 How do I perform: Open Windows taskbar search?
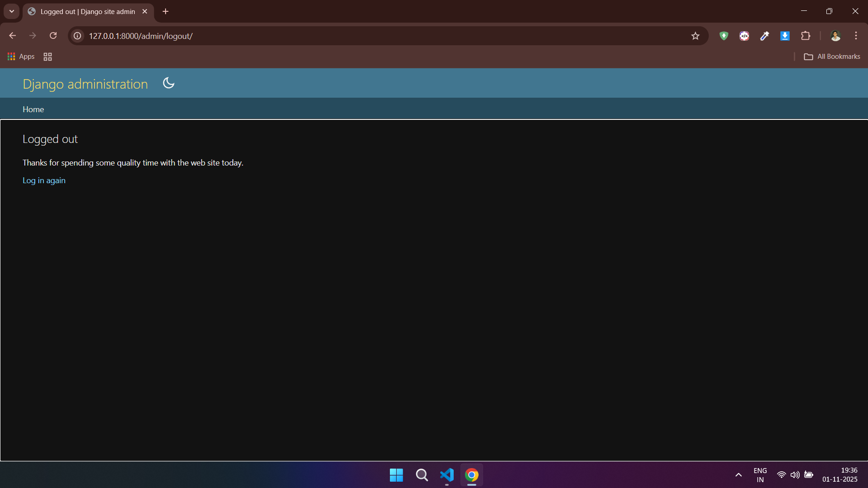point(422,475)
